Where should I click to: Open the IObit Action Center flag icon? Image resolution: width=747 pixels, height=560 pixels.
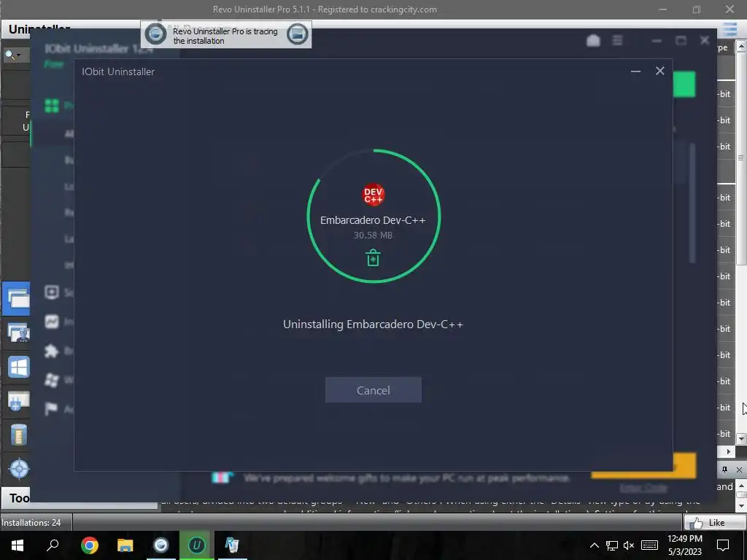(x=52, y=408)
